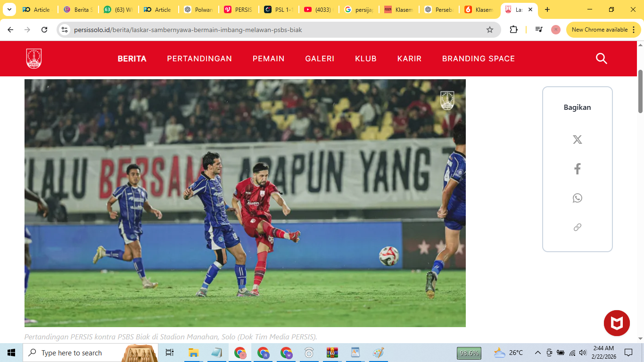Expand the tab search dropdown arrow

(x=9, y=9)
